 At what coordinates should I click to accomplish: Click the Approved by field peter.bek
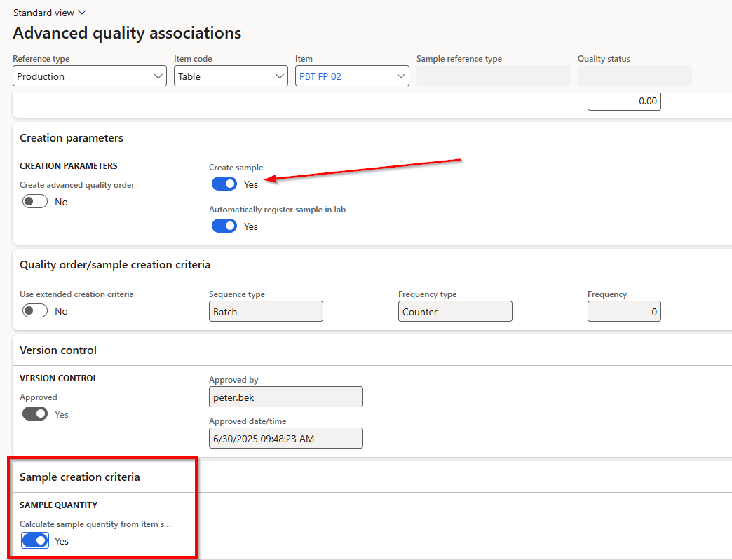[285, 397]
